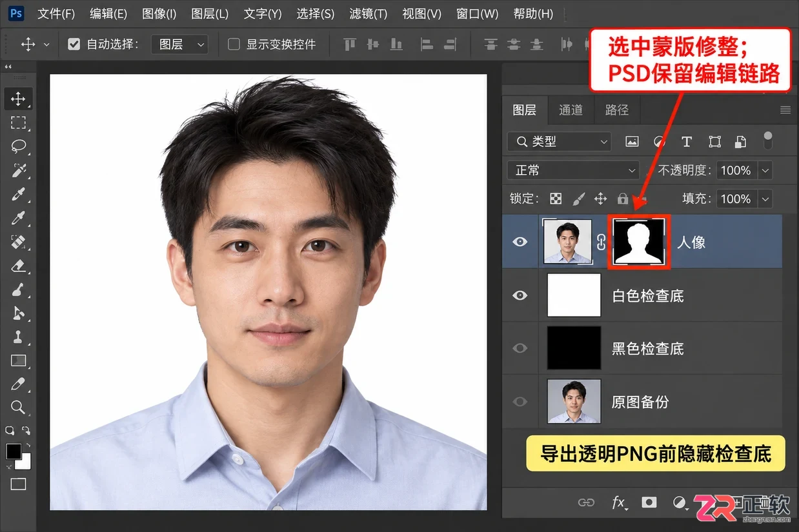Enable the 显示变换控件 checkbox
This screenshot has width=799, height=532.
pos(234,44)
